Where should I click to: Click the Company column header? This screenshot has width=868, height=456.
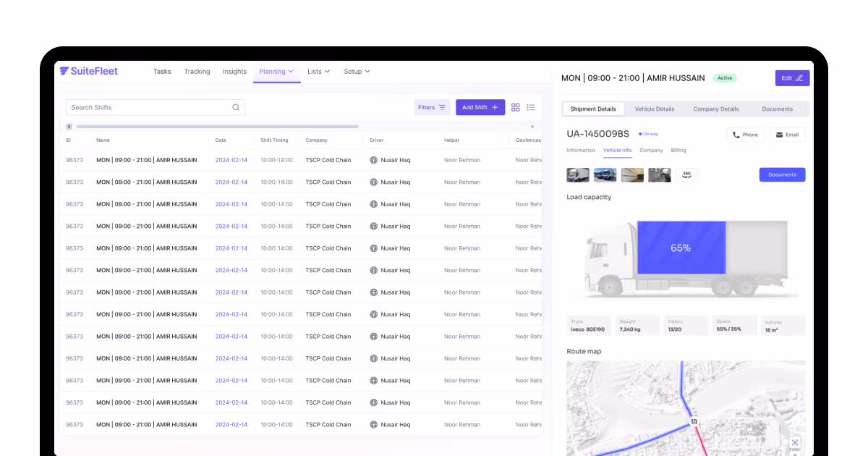316,140
